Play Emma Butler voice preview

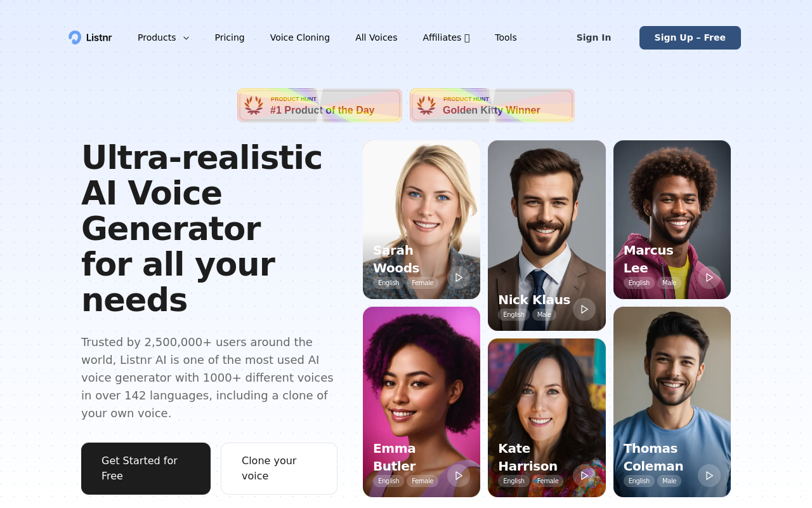point(459,476)
